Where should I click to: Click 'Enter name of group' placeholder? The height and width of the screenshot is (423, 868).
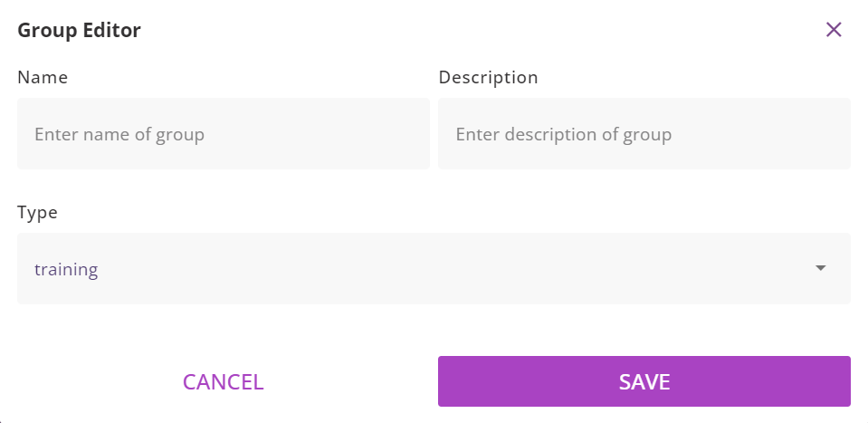coord(119,135)
